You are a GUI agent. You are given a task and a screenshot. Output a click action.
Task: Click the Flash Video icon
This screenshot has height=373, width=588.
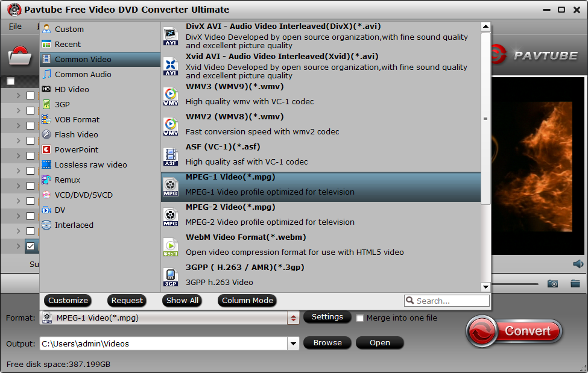pyautogui.click(x=46, y=134)
